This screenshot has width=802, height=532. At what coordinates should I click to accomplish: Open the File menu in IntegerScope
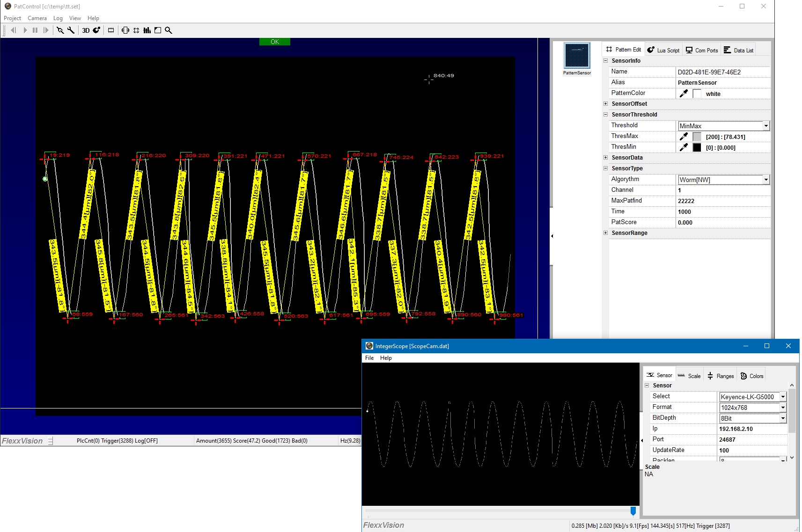369,358
